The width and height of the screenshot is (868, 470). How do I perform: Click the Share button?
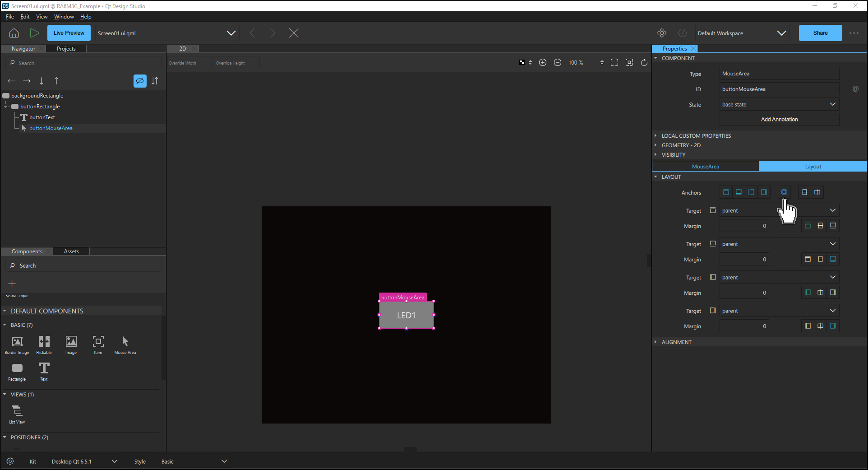pos(820,33)
